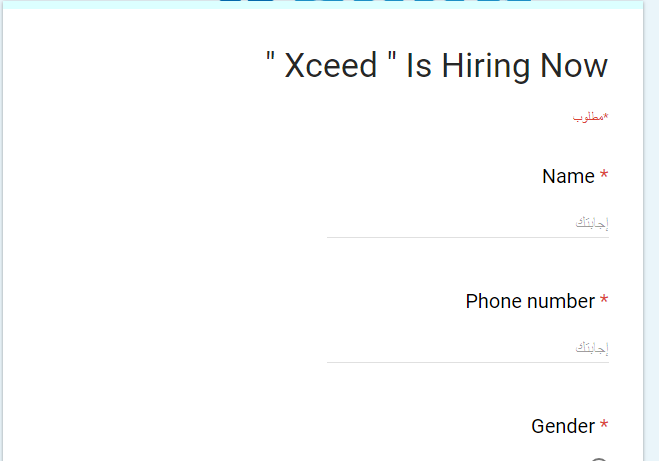
Task: Click the إجابتك placeholder under Phone number
Action: 592,347
